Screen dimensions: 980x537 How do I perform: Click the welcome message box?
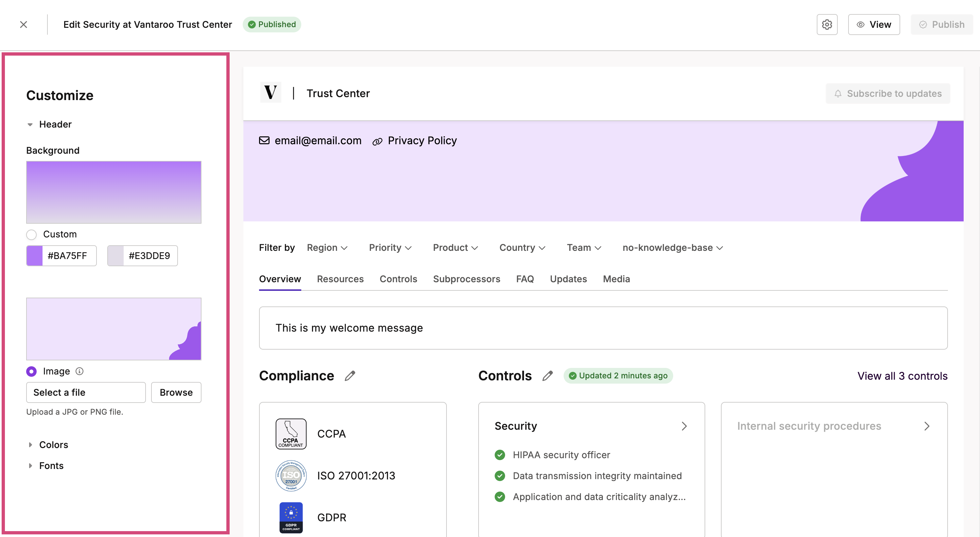604,328
